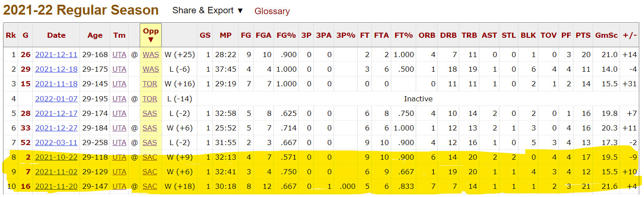Open the 2021-10-22 game link
Viewport: 644px width, 197px height.
pos(56,158)
